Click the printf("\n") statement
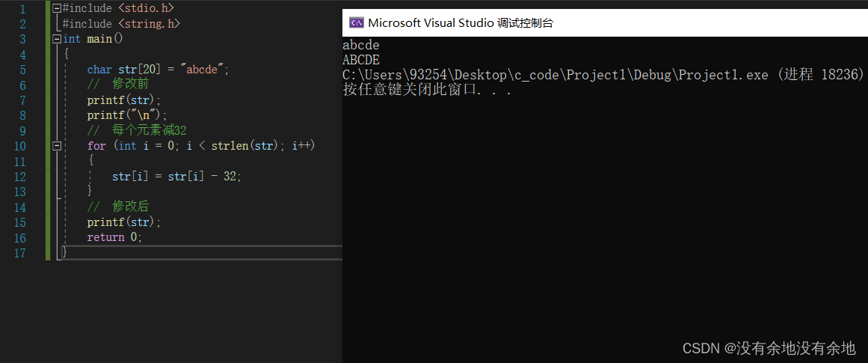868x363 pixels. pyautogui.click(x=127, y=115)
